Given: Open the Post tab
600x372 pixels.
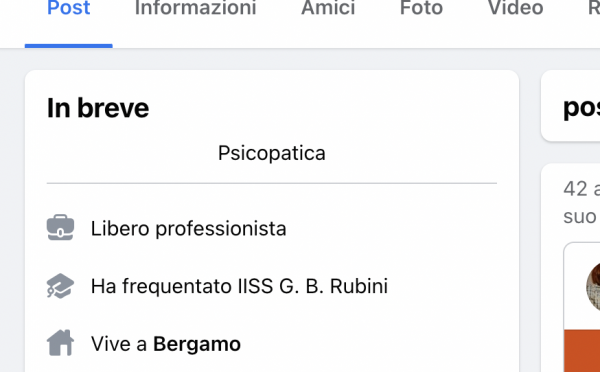Looking at the screenshot, I should [x=68, y=8].
